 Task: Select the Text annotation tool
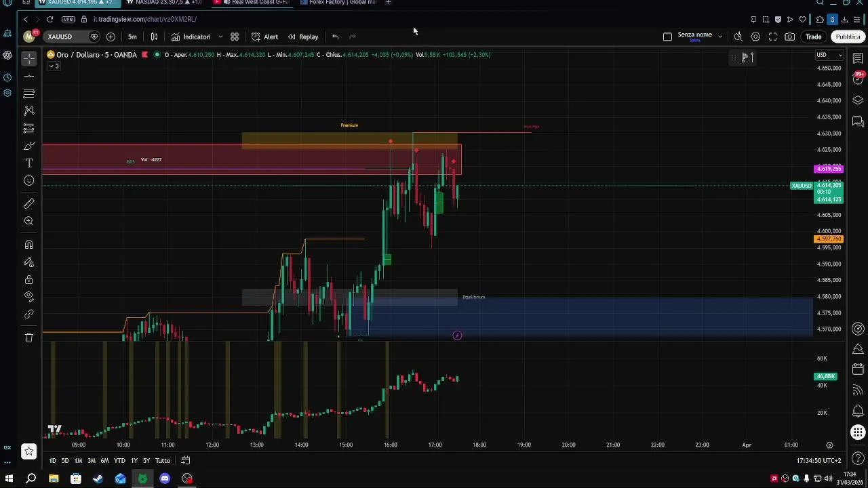(x=28, y=163)
